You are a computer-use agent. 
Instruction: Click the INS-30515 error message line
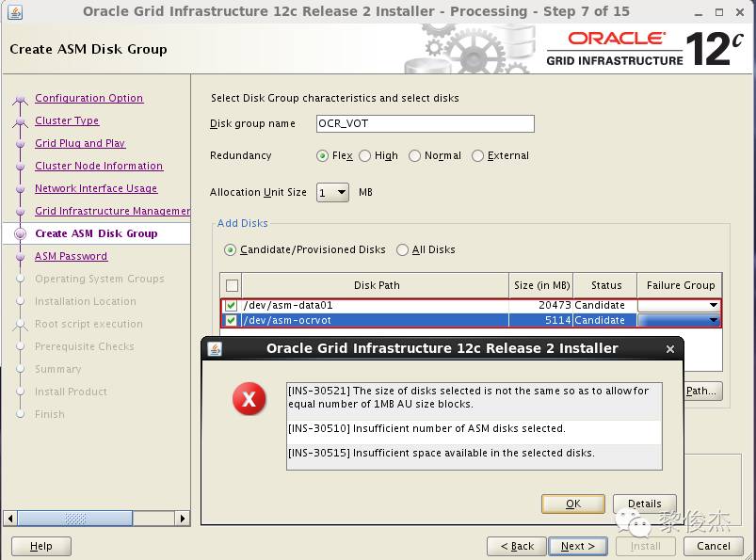(x=475, y=454)
